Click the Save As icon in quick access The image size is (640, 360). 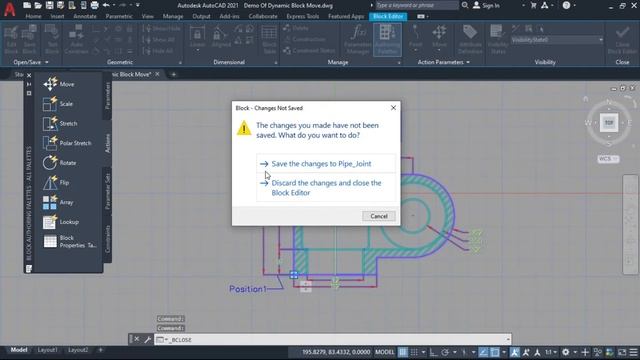tap(60, 5)
